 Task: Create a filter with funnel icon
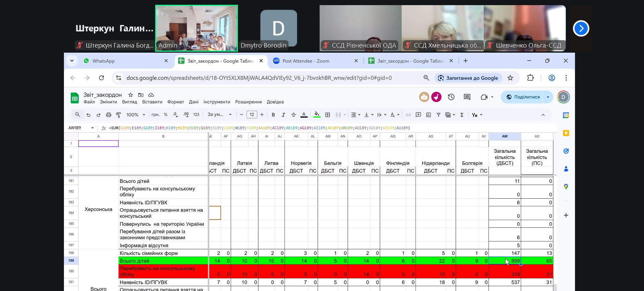tap(438, 115)
